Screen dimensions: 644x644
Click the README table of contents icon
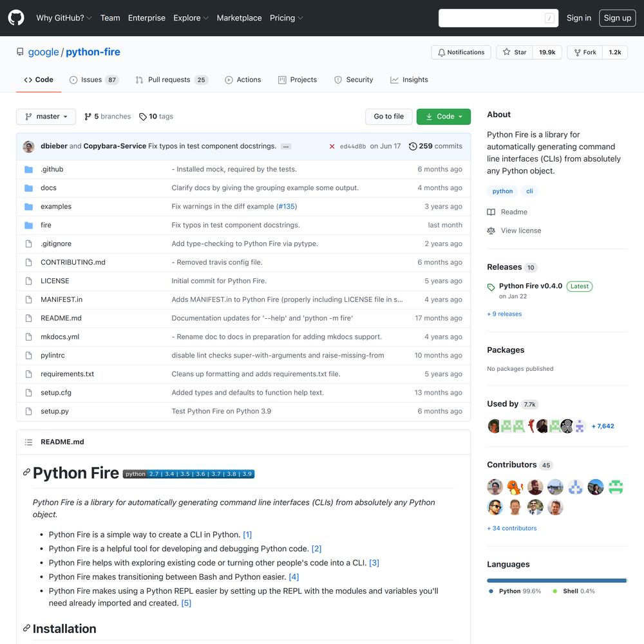pos(28,442)
